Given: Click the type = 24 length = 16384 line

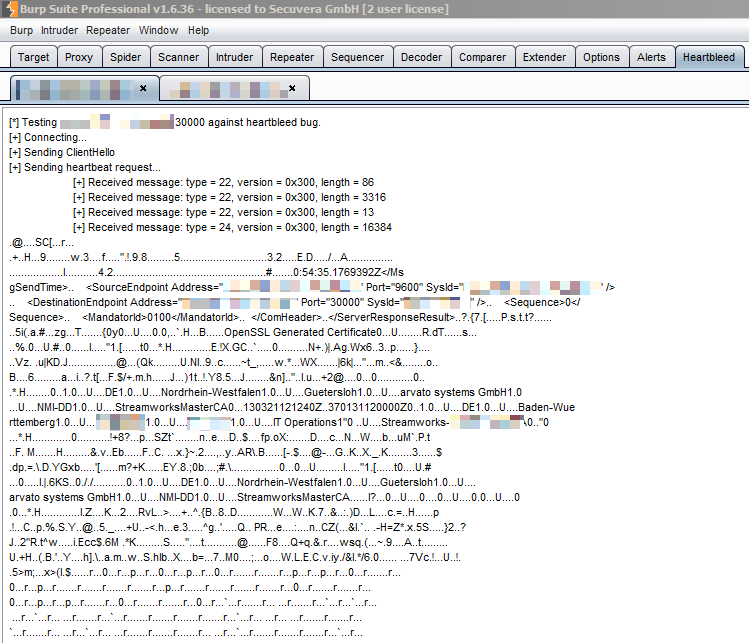Looking at the screenshot, I should pos(232,227).
